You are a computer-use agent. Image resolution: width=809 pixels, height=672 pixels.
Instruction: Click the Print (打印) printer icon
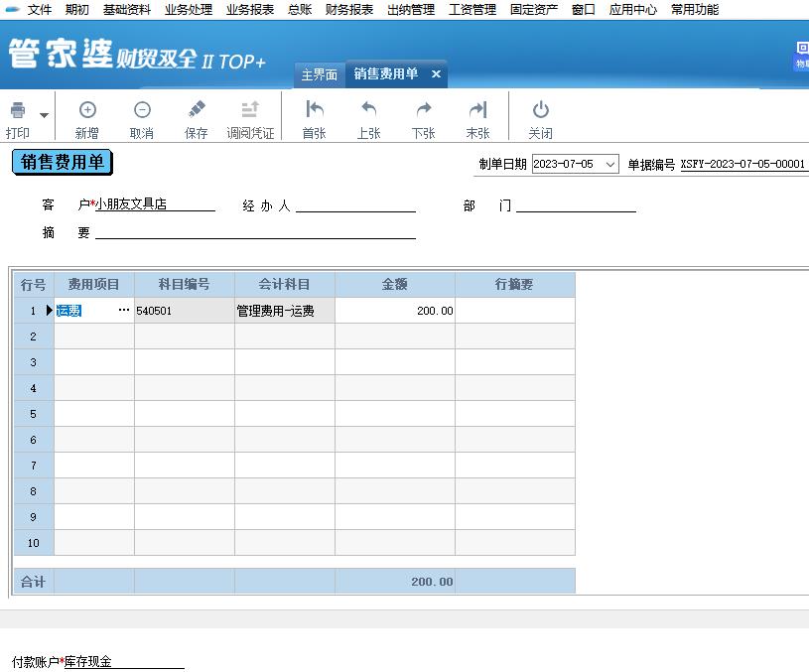point(18,110)
